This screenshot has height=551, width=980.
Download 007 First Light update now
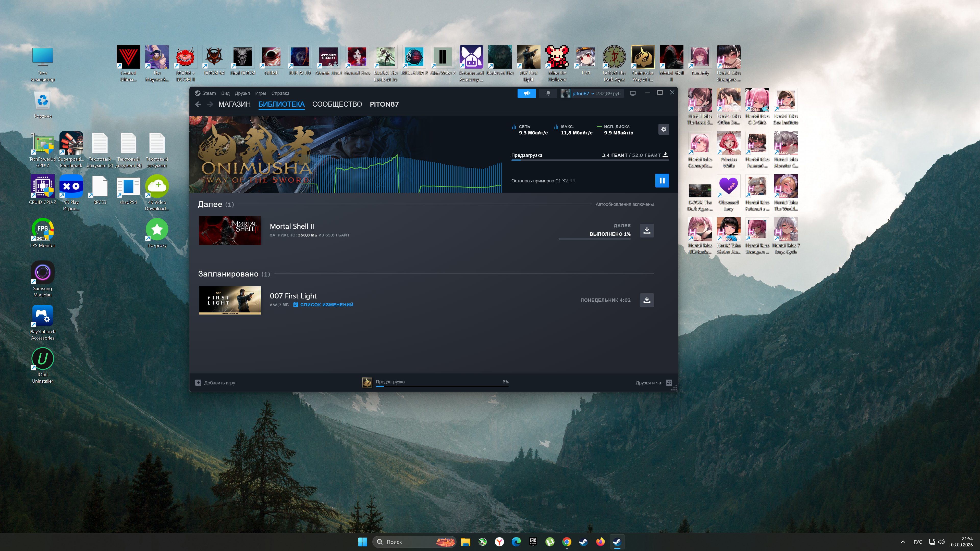click(647, 300)
